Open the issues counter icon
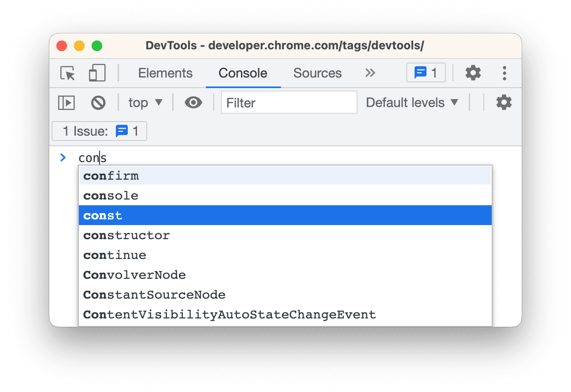The height and width of the screenshot is (392, 571). [426, 73]
